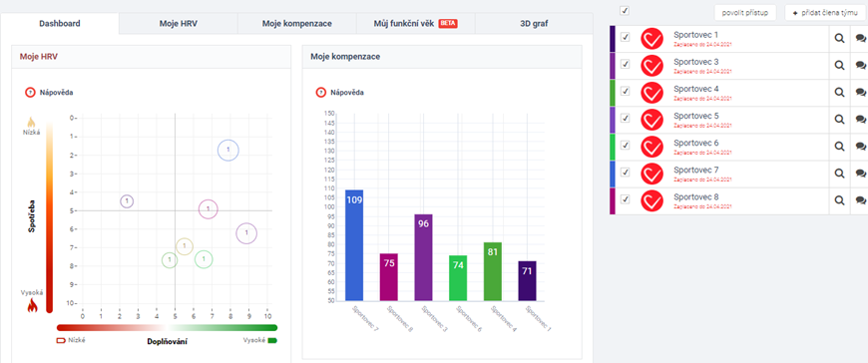This screenshot has height=363, width=868.
Task: Click the povolit přístup button
Action: (744, 13)
